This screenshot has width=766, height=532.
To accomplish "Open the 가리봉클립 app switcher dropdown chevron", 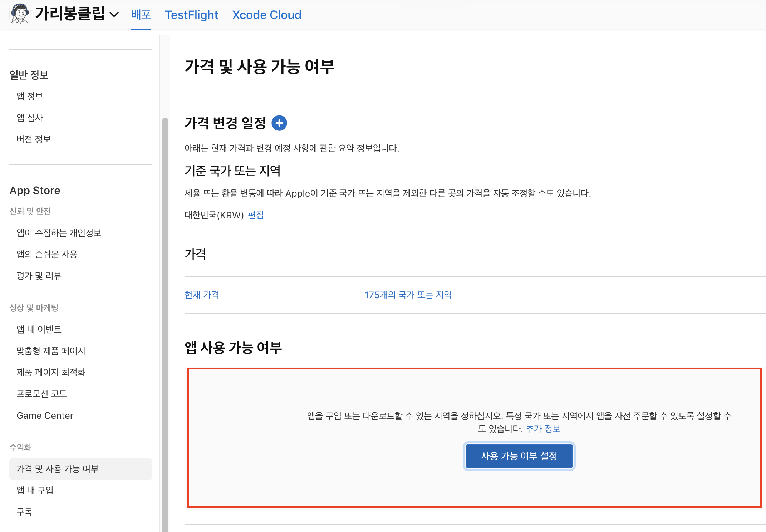I will 114,15.
